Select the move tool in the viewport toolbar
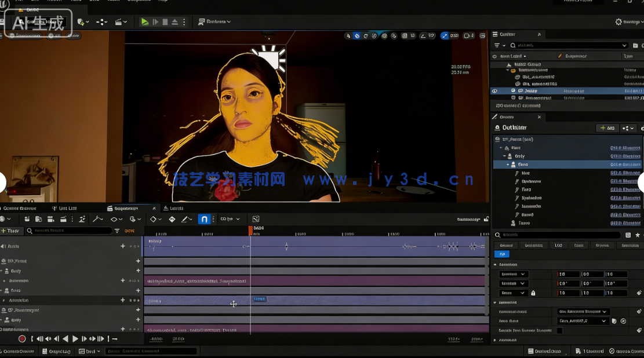Screen dimensions: 644x358 [x=356, y=35]
